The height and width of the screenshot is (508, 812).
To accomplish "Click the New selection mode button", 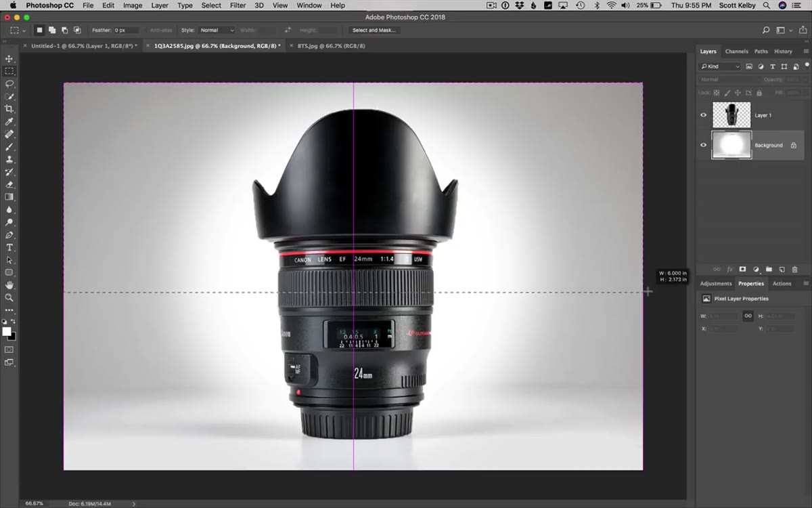I will coord(39,30).
